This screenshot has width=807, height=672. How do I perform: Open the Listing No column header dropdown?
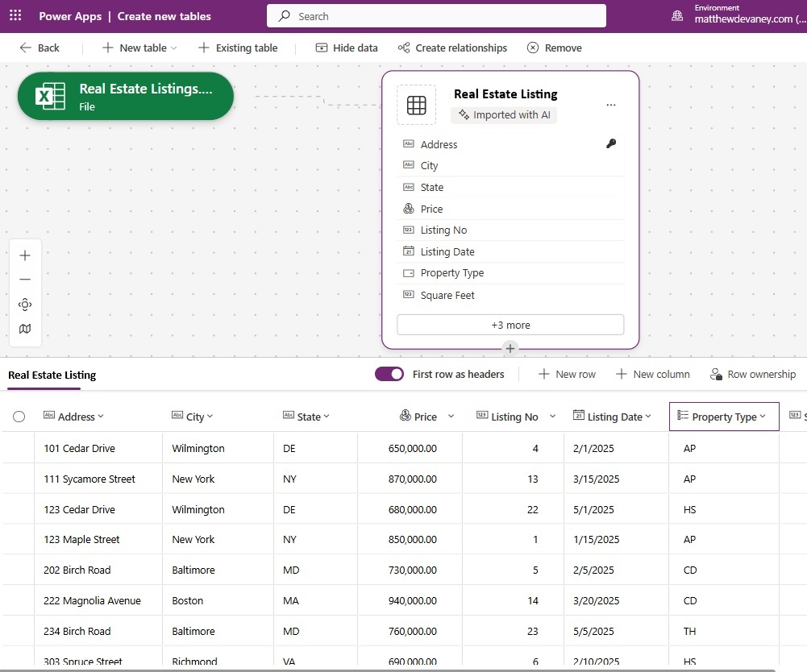553,417
